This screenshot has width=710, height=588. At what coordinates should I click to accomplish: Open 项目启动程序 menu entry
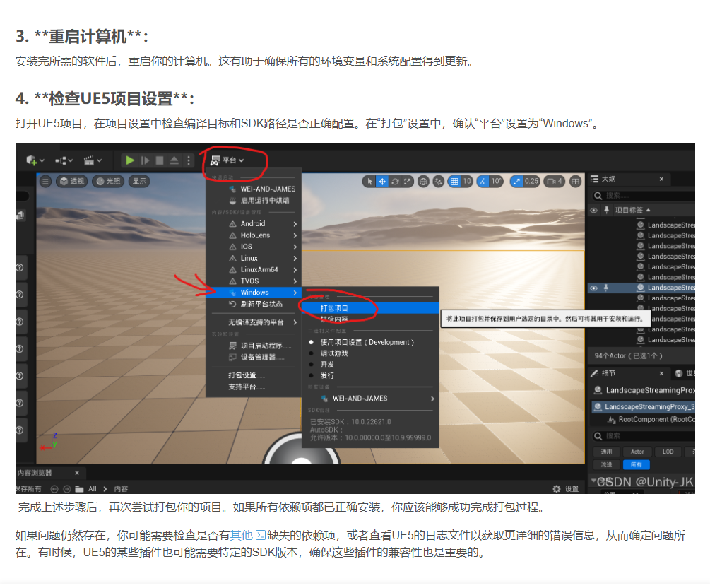[254, 346]
